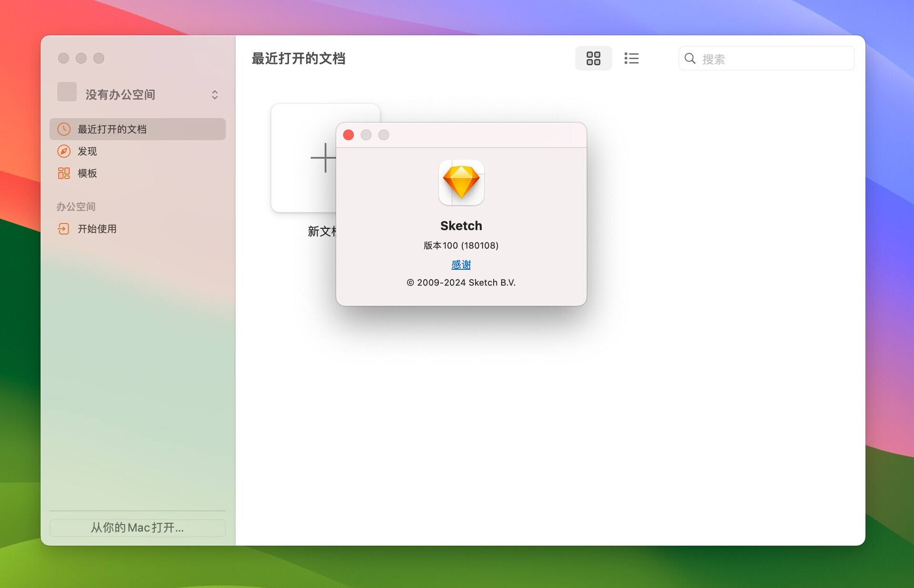914x588 pixels.
Task: Click the Sketch diamond app icon
Action: click(461, 183)
